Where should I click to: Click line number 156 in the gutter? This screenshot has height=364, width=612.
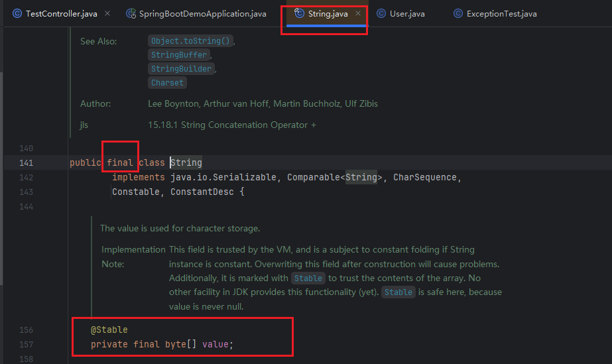point(26,330)
